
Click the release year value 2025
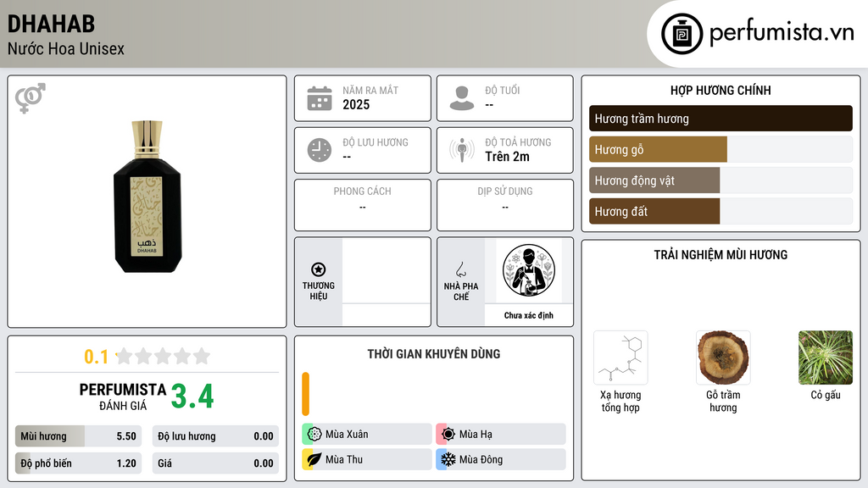[x=356, y=104]
